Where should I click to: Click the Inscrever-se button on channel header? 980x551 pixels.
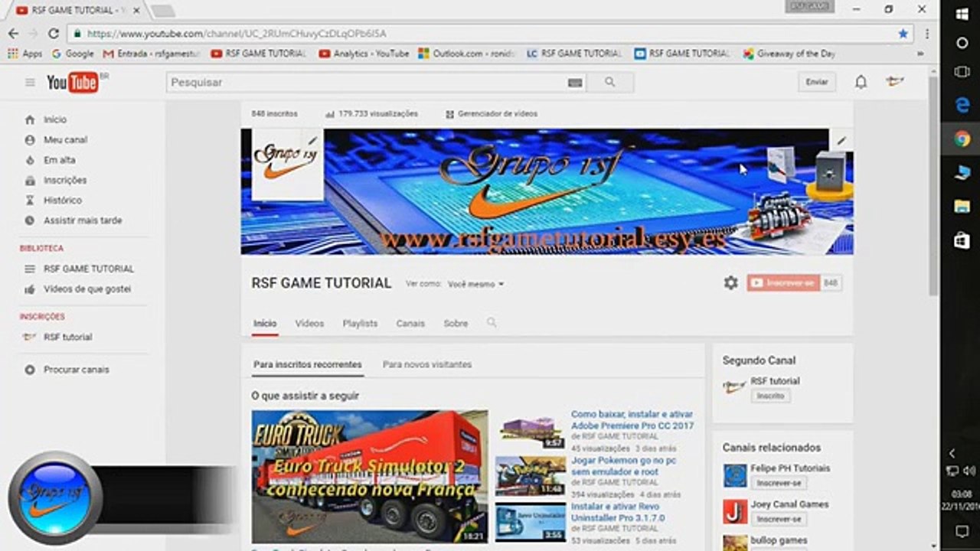click(x=783, y=283)
